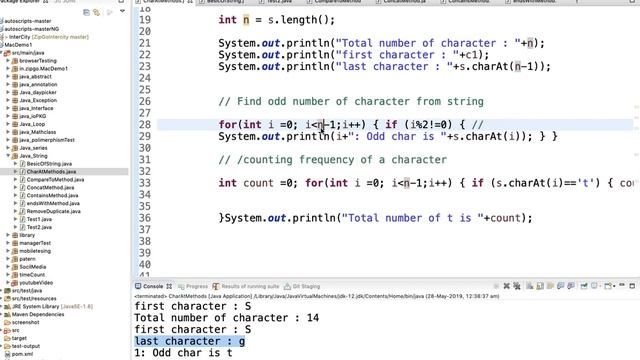Screen dimensions: 640x360
Task: Click highlighted console line 'last character : g'
Action: [190, 341]
